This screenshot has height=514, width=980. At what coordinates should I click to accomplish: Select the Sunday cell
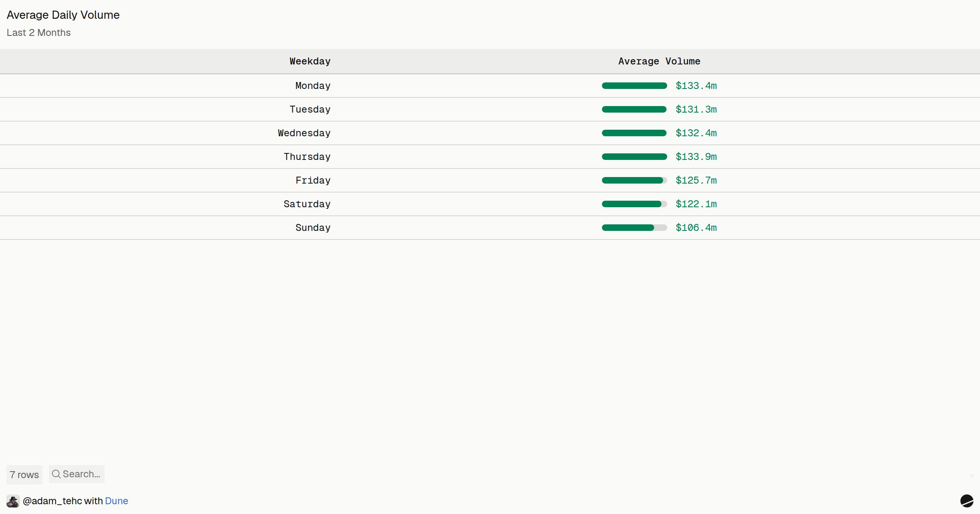(313, 228)
